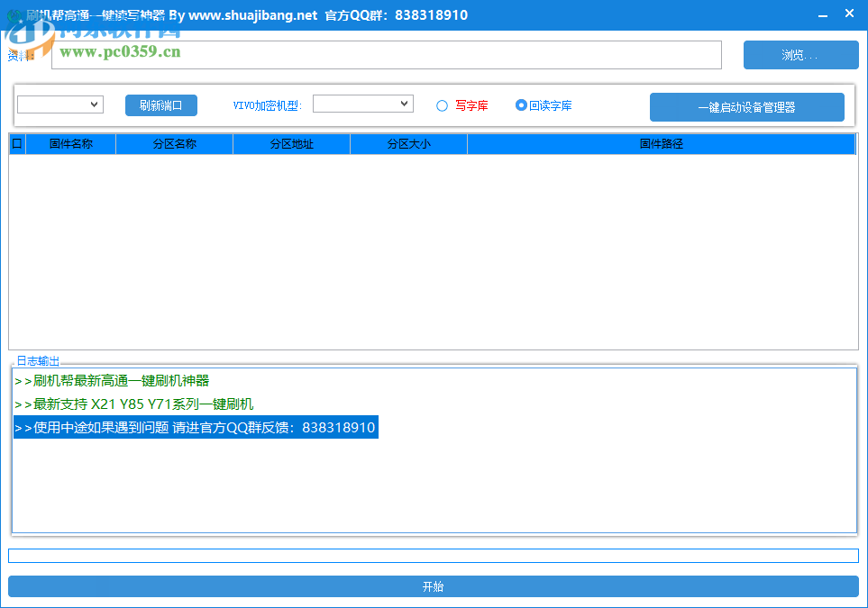Click the 刷新端口 refresh port button
Screen dimensions: 868x608
point(161,105)
